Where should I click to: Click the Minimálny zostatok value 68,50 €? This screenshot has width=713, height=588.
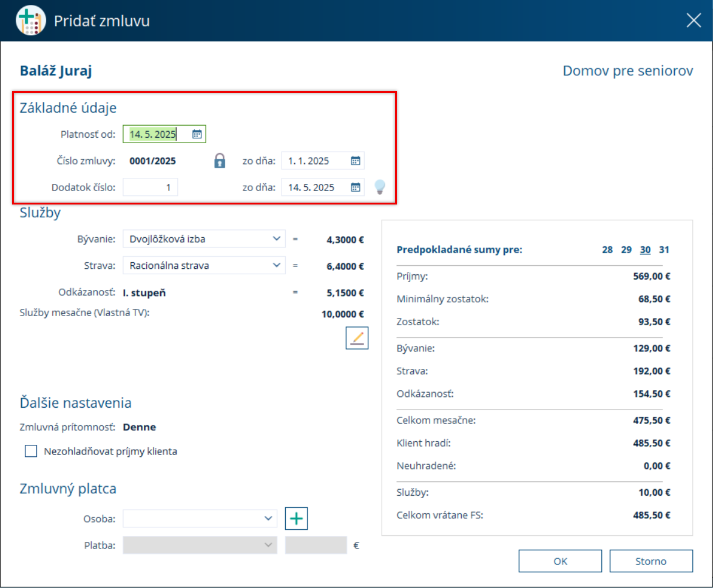(x=654, y=299)
